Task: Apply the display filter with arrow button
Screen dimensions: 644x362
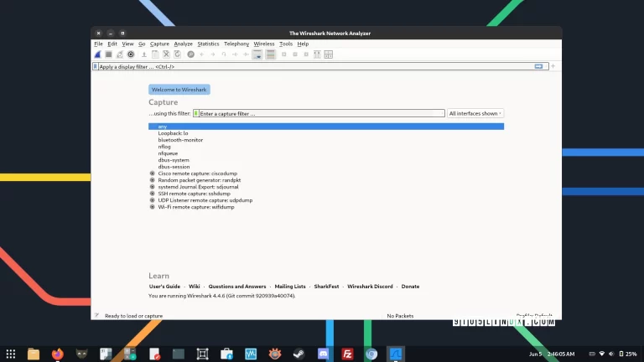Action: point(539,66)
